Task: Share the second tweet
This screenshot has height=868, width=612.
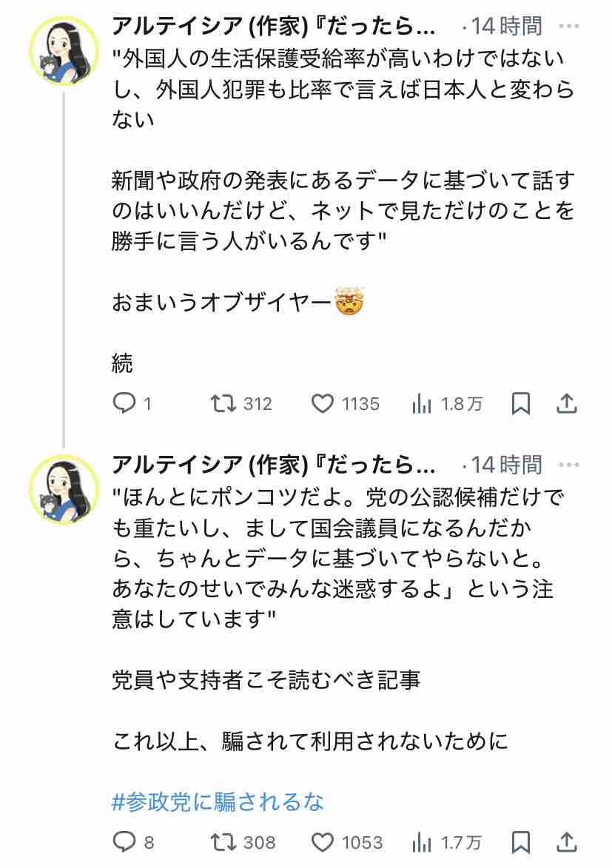Action: [566, 841]
